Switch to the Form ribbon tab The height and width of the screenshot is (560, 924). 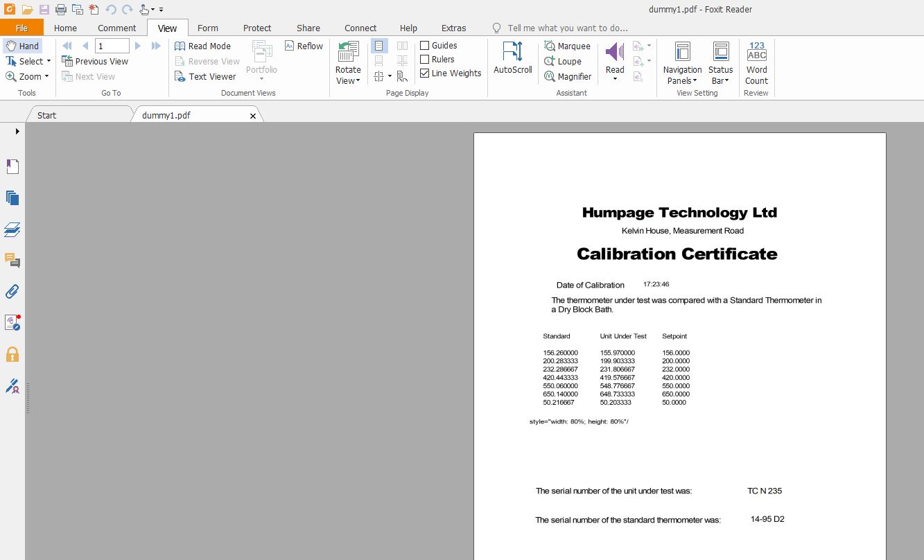[207, 28]
